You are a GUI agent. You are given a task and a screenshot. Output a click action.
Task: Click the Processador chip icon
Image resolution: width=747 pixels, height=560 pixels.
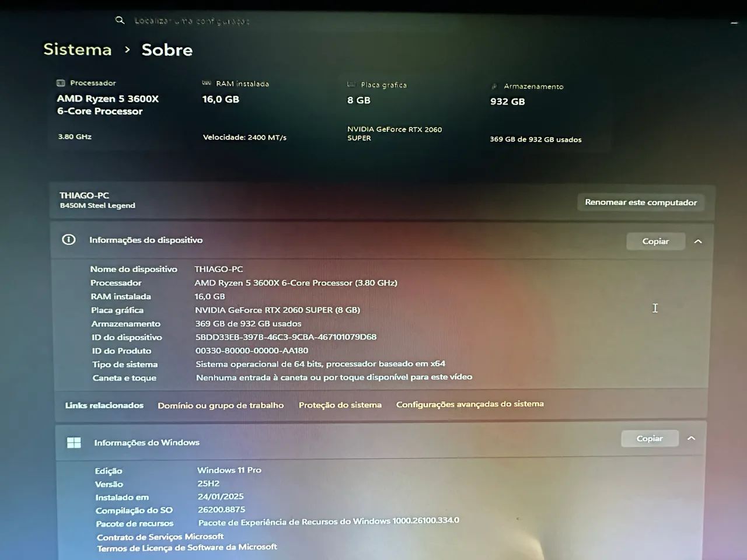(x=61, y=83)
